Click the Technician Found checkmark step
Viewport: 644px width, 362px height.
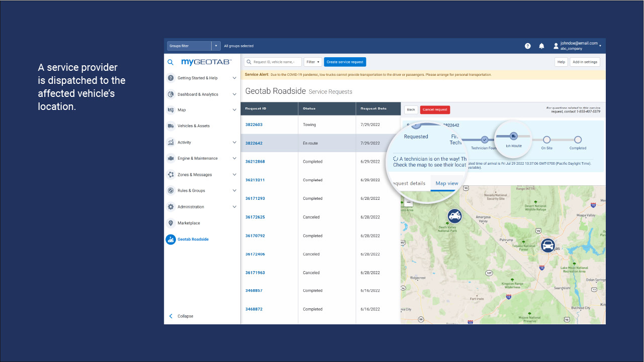[x=484, y=140]
